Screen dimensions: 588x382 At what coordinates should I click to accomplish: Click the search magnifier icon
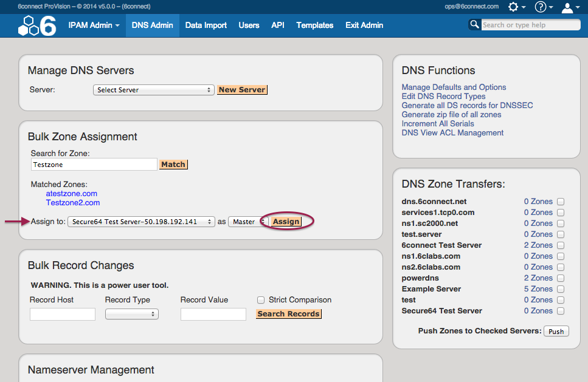[474, 25]
